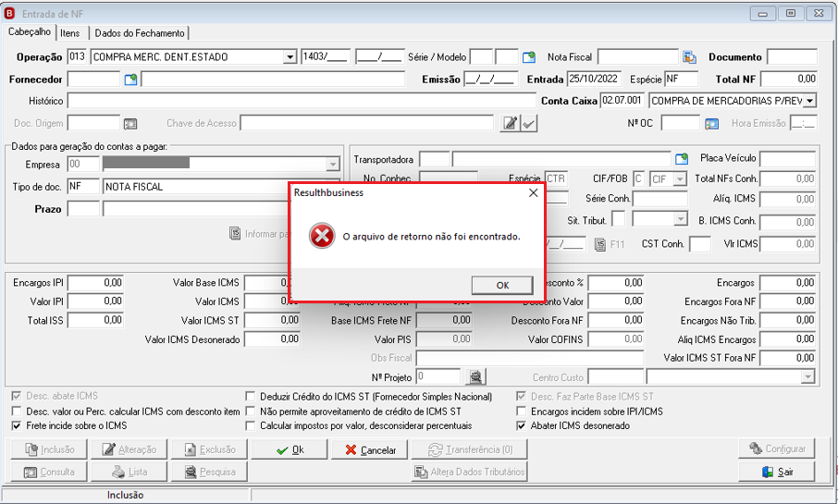Viewport: 838px width, 504px height.
Task: Click the Obs Fiscal field
Action: pos(530,358)
